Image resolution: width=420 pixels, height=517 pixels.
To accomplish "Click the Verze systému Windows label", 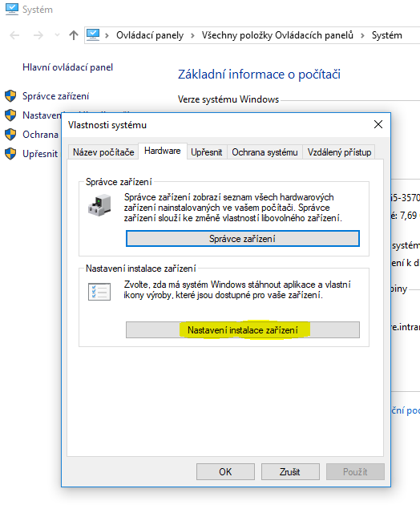I will [228, 99].
